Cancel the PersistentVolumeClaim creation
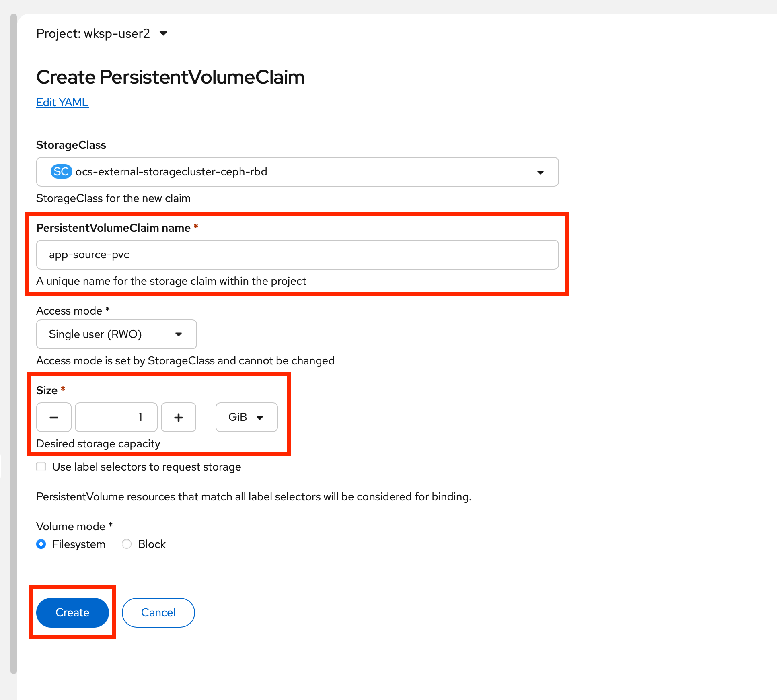777x700 pixels. (158, 612)
